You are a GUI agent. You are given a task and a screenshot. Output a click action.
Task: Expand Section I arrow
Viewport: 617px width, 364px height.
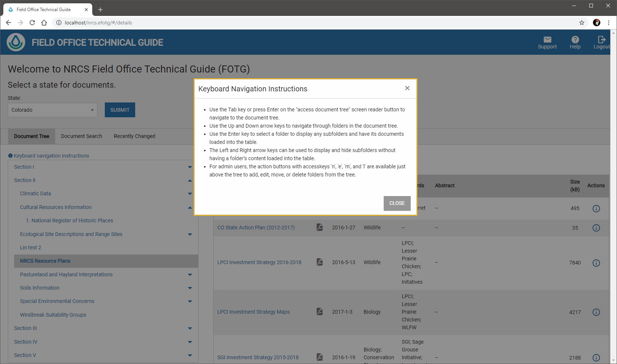point(190,167)
